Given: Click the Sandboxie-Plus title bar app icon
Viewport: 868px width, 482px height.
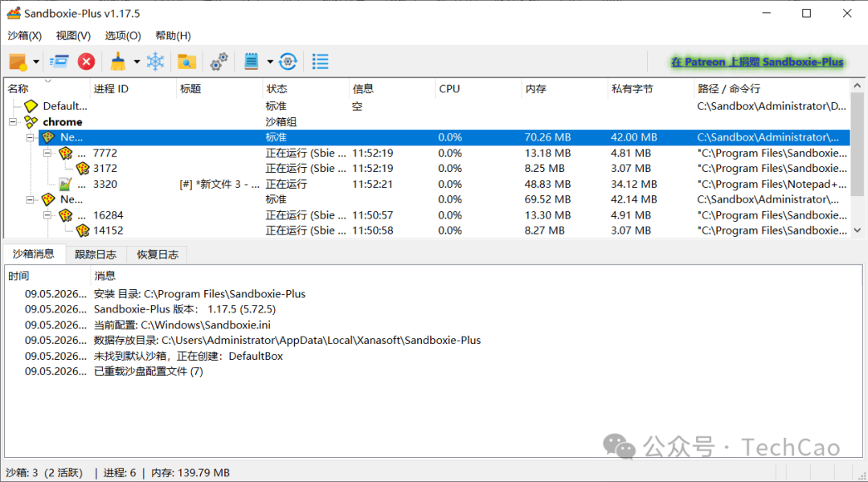Looking at the screenshot, I should pyautogui.click(x=14, y=14).
